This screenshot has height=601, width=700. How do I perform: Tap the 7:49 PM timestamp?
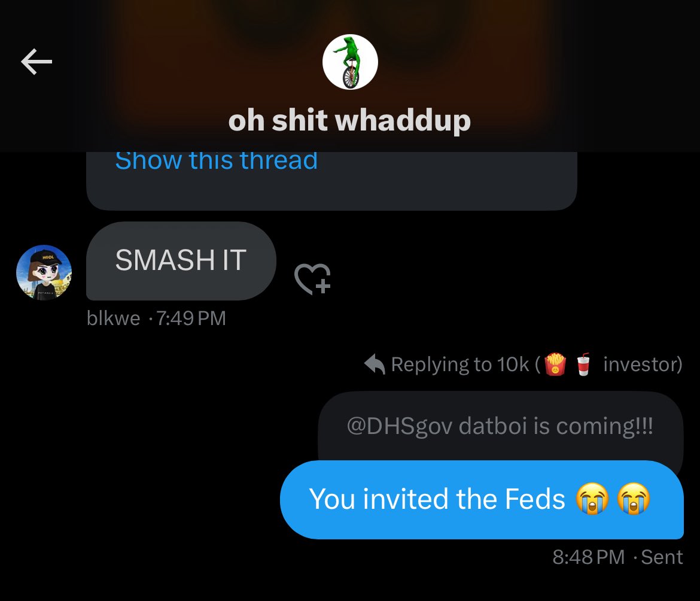191,318
